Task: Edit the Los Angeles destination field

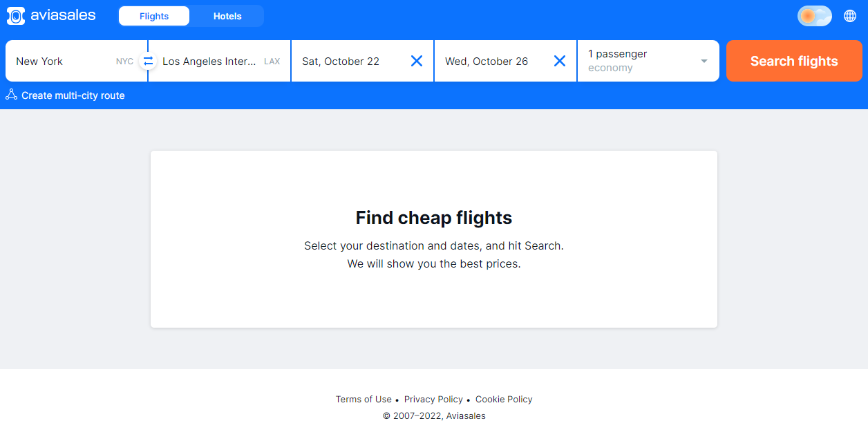Action: point(209,61)
